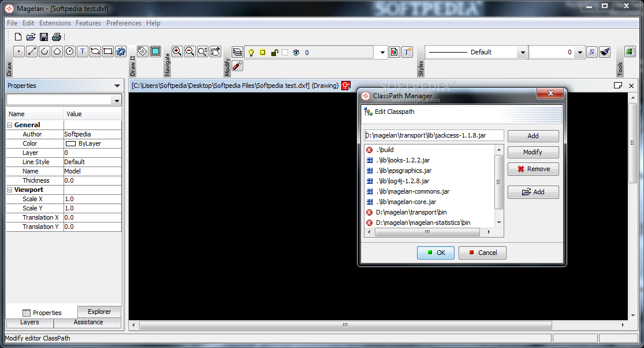644x348 pixels.
Task: Click the classpath entry text field
Action: tap(434, 136)
